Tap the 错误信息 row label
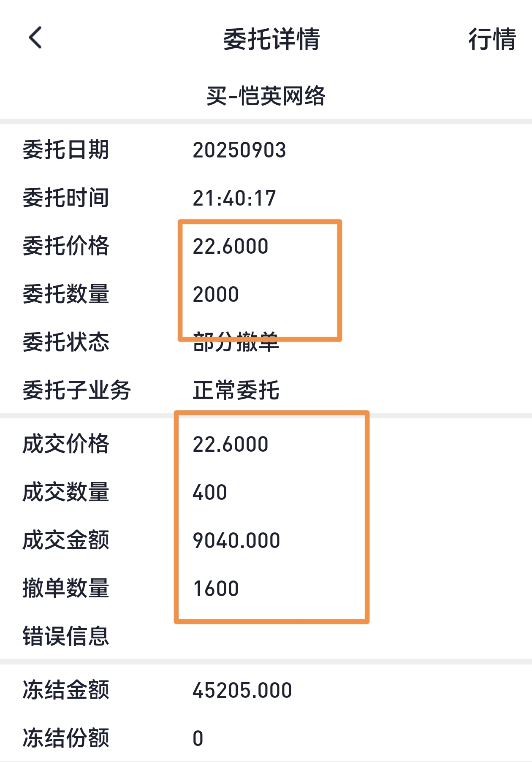 [x=66, y=636]
